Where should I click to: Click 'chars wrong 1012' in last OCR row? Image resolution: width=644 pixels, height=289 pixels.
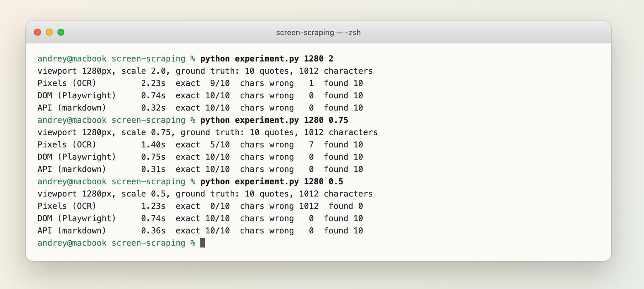point(279,206)
